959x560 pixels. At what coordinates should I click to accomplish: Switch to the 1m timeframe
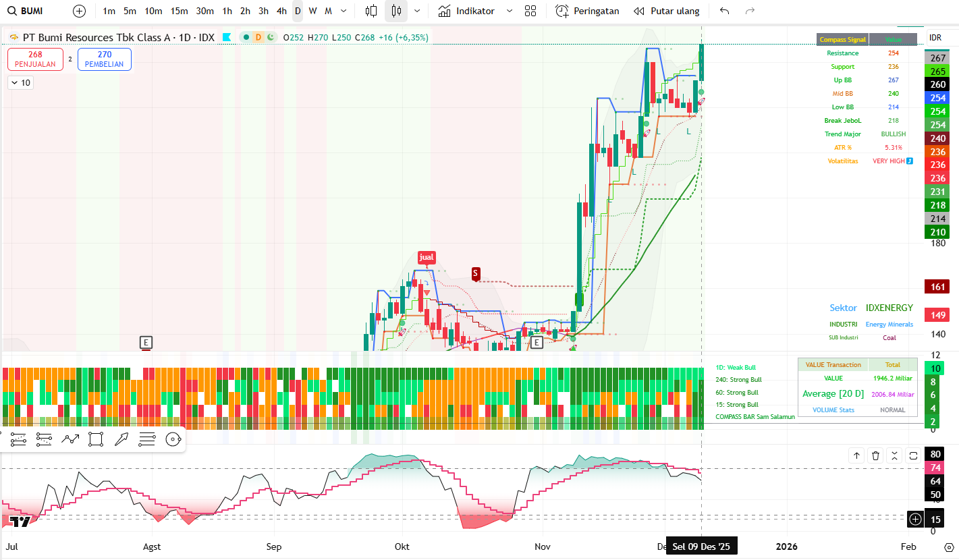(109, 11)
